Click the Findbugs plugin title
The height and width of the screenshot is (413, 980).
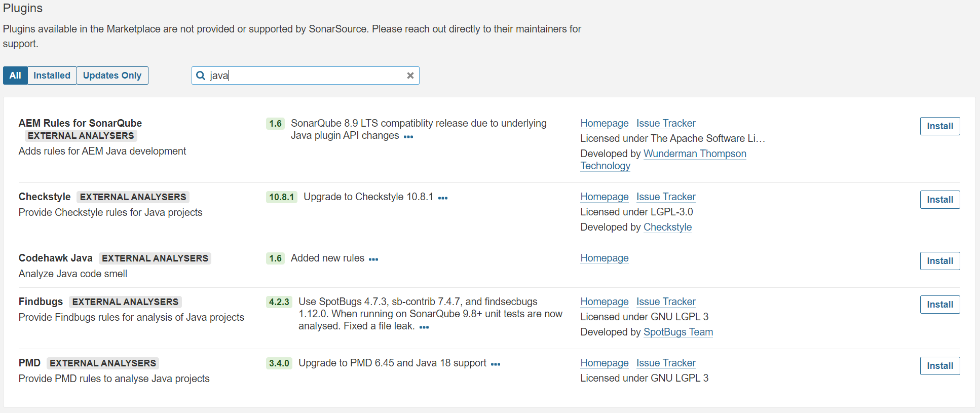(41, 302)
